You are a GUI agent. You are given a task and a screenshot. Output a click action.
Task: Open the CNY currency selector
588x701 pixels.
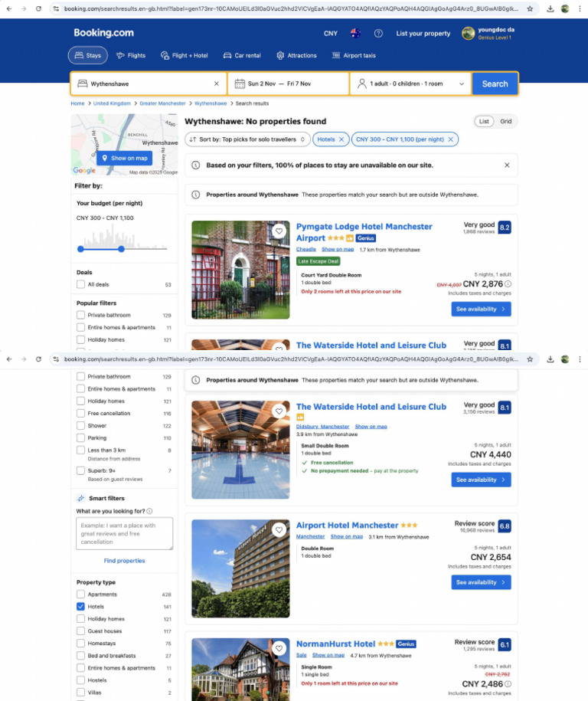[x=331, y=34]
